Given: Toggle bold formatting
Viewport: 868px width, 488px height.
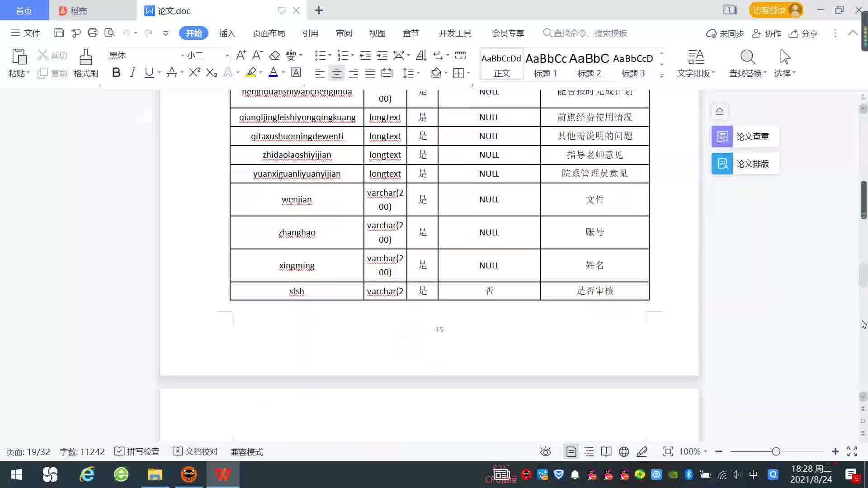Looking at the screenshot, I should pos(116,73).
